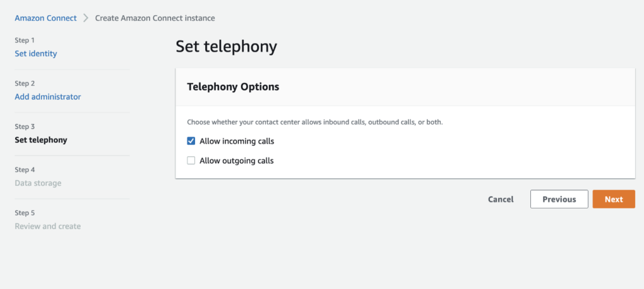The width and height of the screenshot is (644, 289).
Task: Select the Create Amazon Connect instance breadcrumb
Action: pos(155,18)
